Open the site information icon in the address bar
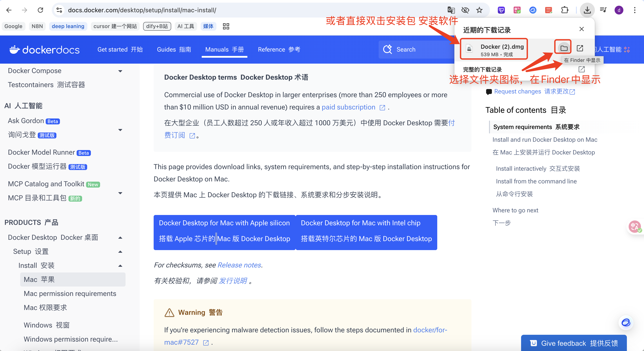Viewport: 644px width, 351px height. coord(59,10)
